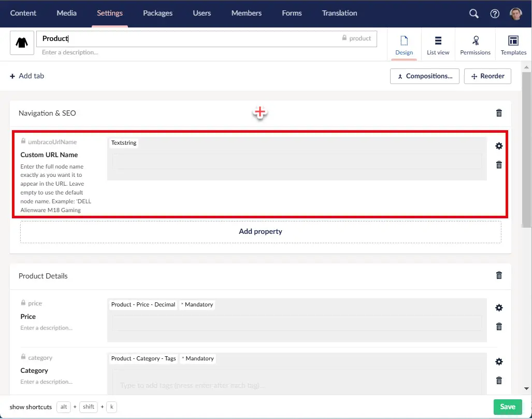Screen dimensions: 532x419
Task: Click the Reorder button
Action: (487, 76)
